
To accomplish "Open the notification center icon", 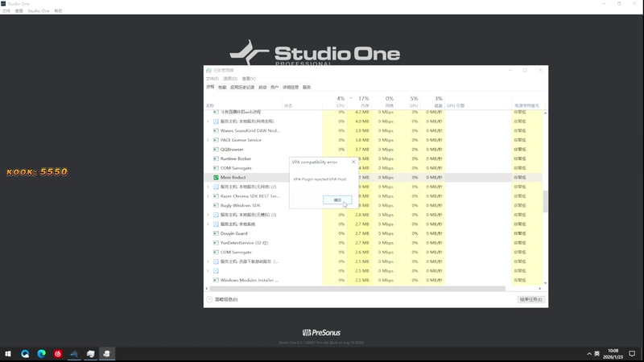I will (x=632, y=354).
